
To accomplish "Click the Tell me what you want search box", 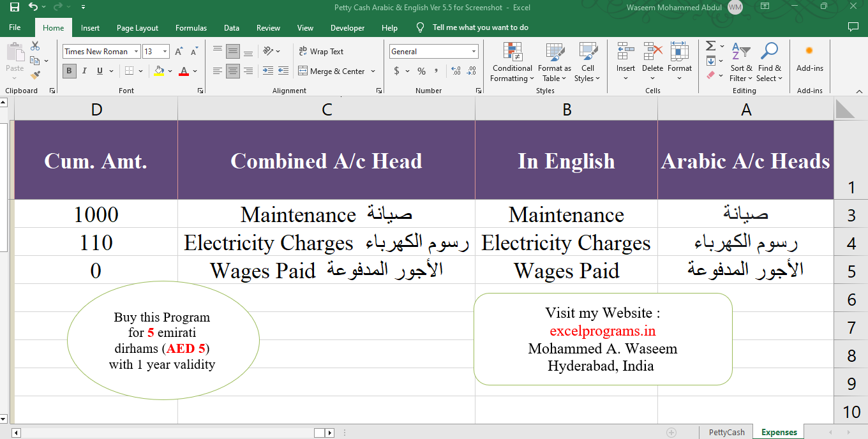I will [480, 27].
